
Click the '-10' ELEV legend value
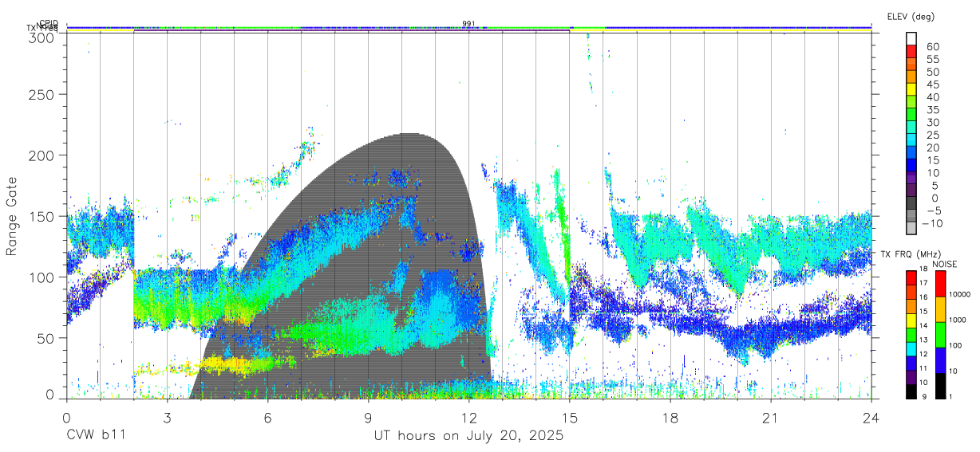pos(933,223)
